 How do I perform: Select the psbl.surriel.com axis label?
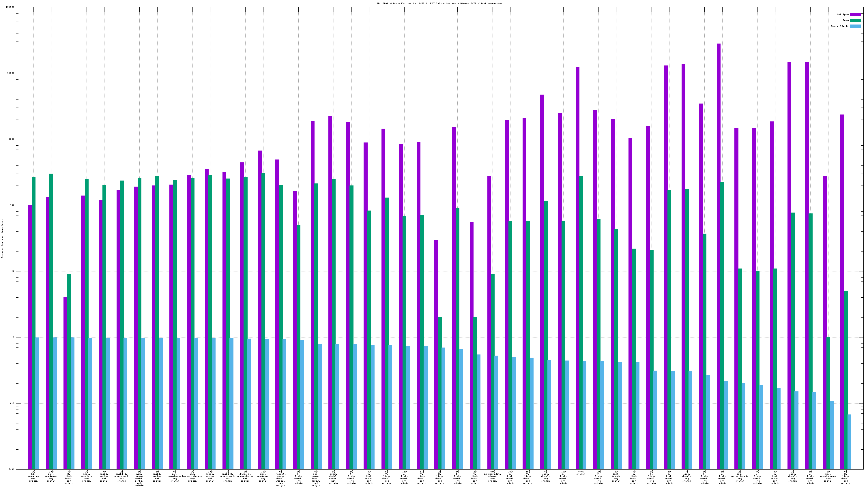click(x=86, y=476)
